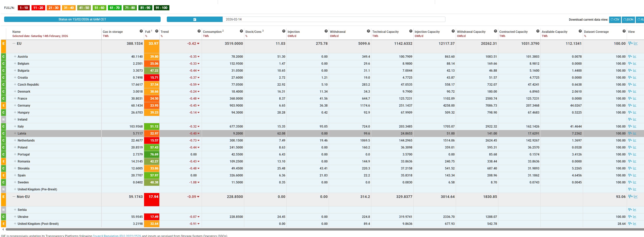Click the Injection GWh/d header help icon
Image resolution: width=644 pixels, height=237 pixels.
point(326,31)
